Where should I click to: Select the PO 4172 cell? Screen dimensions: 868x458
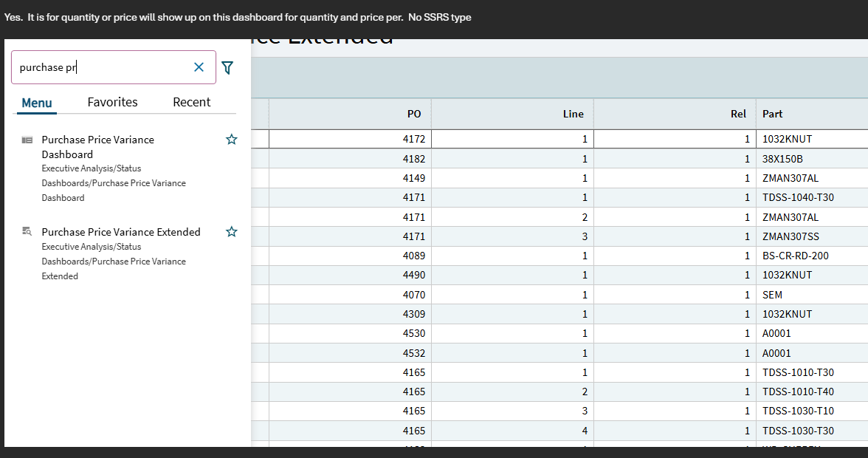point(350,139)
